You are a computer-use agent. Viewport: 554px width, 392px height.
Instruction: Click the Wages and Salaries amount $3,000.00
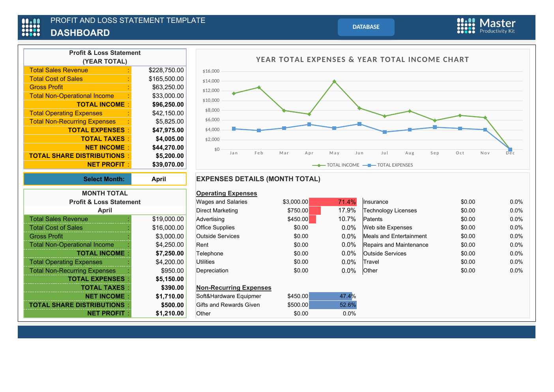[x=295, y=202]
